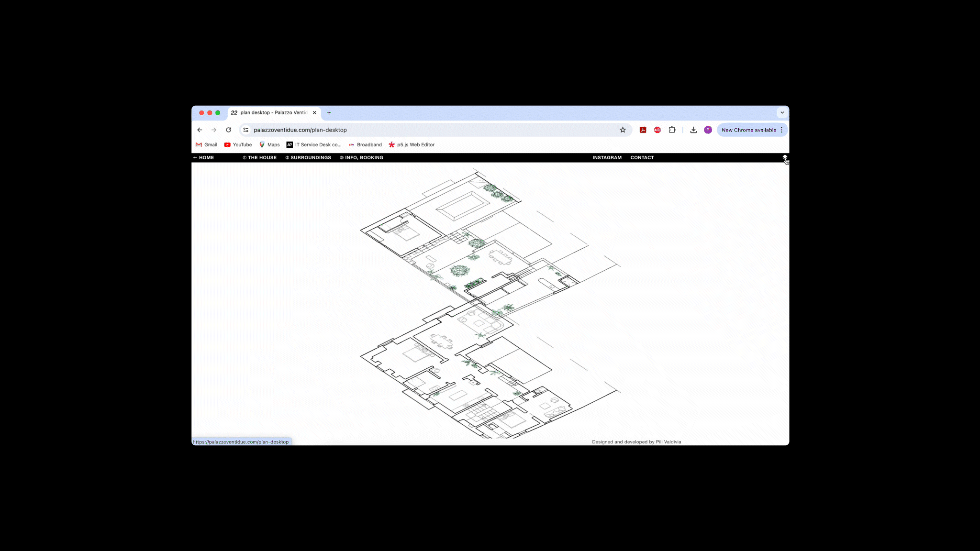Click the Adobe Acrobat extension icon
This screenshot has height=551, width=980.
pos(643,130)
